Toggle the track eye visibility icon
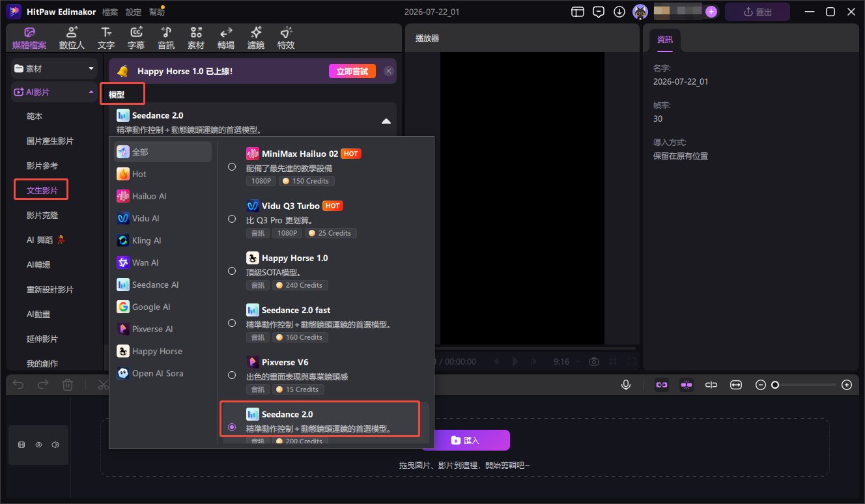Viewport: 865px width, 504px height. tap(38, 445)
